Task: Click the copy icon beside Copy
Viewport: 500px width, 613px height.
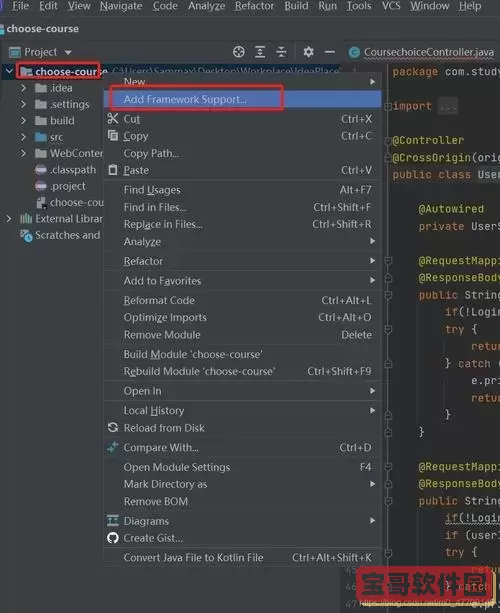Action: tap(113, 135)
